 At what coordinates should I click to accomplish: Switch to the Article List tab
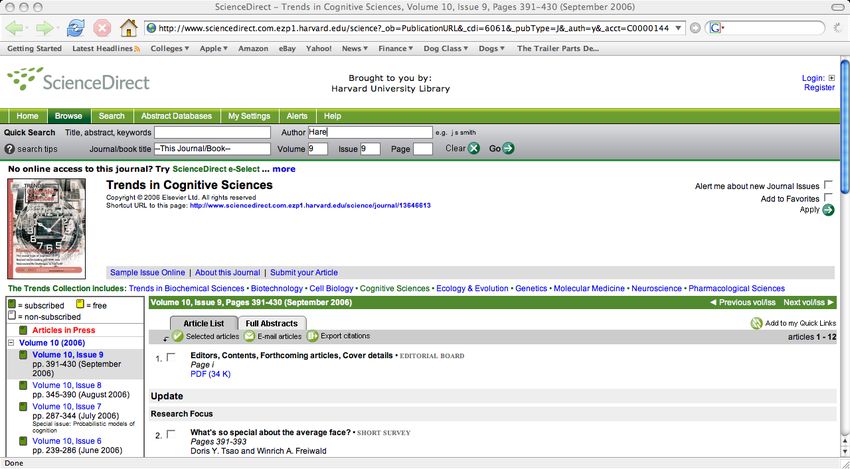tap(204, 323)
